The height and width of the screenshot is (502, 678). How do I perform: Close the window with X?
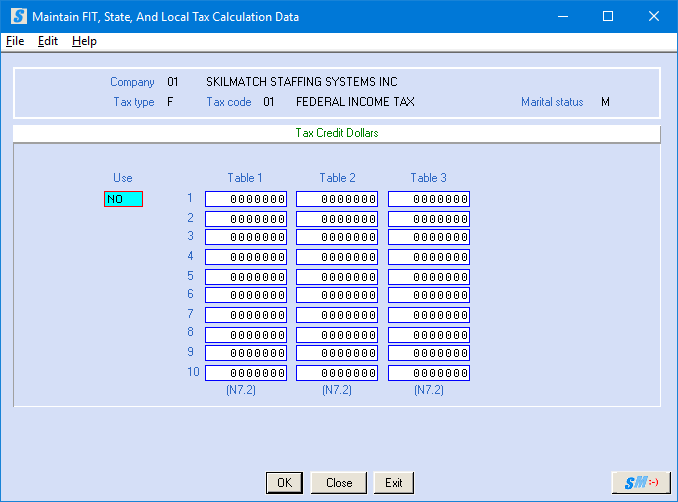(x=654, y=16)
